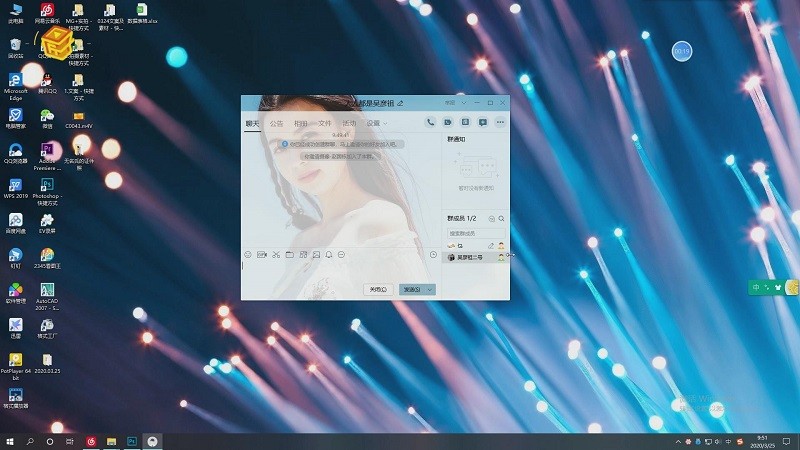
Task: Open the message history clock icon
Action: coord(433,255)
